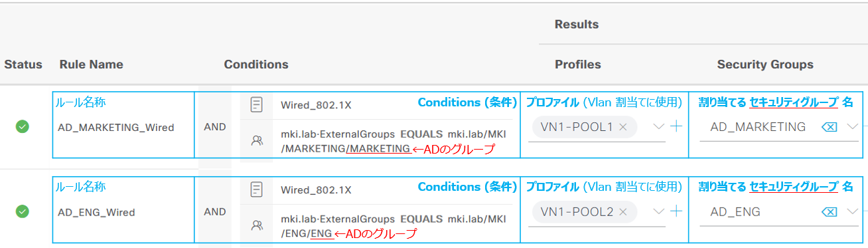Add another profile next to VN1-POOL2

point(676,211)
